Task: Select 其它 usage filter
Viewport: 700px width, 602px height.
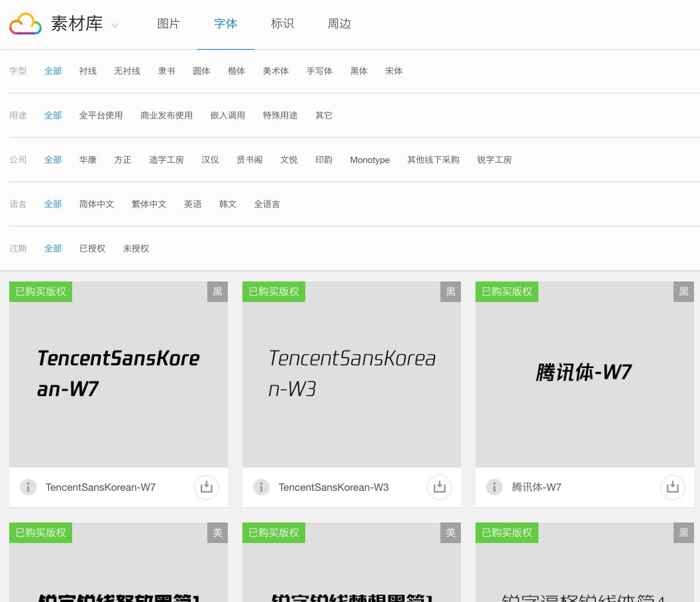Action: point(324,115)
